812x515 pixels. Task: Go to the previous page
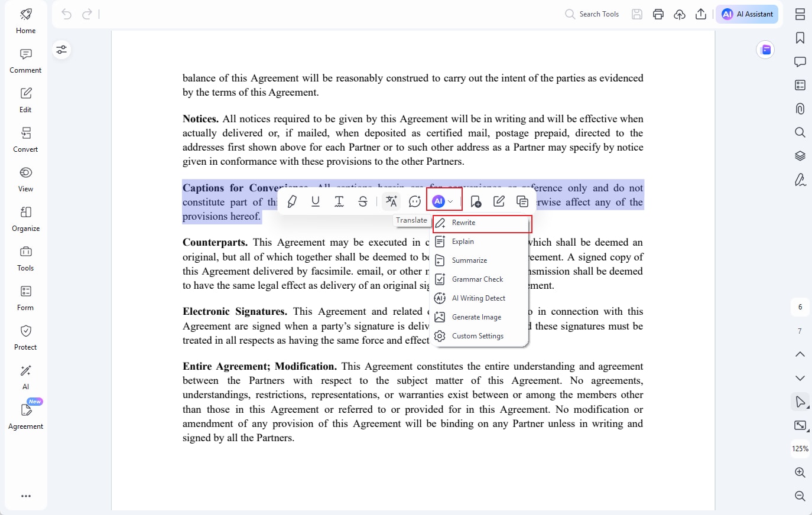pyautogui.click(x=800, y=354)
